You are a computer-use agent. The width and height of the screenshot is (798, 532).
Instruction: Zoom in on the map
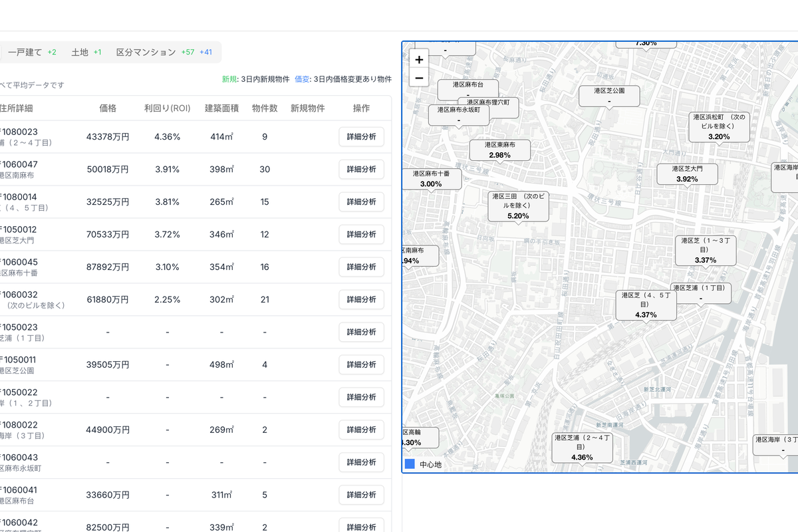pyautogui.click(x=419, y=59)
